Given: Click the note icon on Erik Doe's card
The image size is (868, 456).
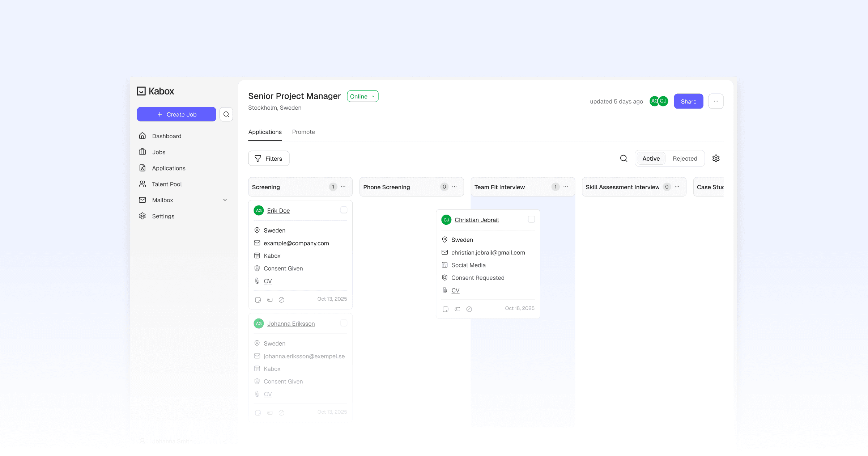Looking at the screenshot, I should point(258,300).
